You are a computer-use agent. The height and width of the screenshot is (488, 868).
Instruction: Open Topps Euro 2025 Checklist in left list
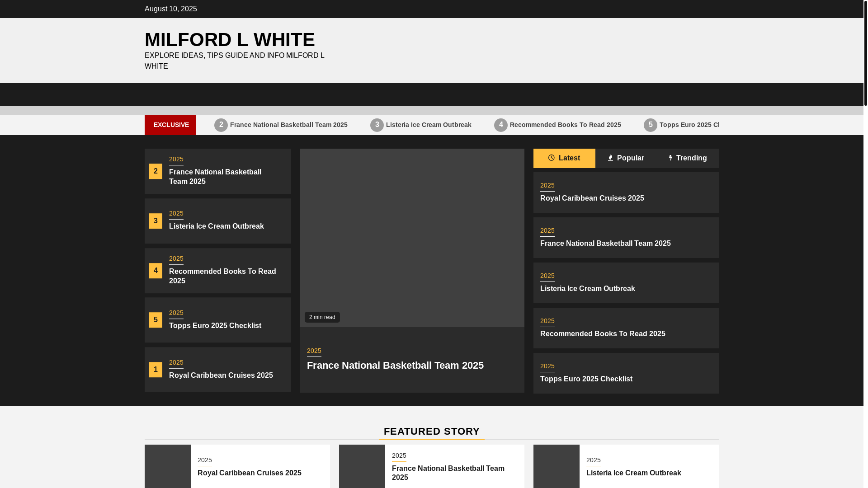(215, 325)
